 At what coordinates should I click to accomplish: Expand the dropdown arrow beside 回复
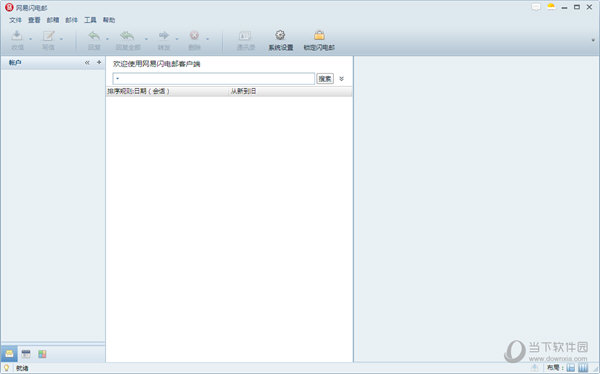click(108, 39)
